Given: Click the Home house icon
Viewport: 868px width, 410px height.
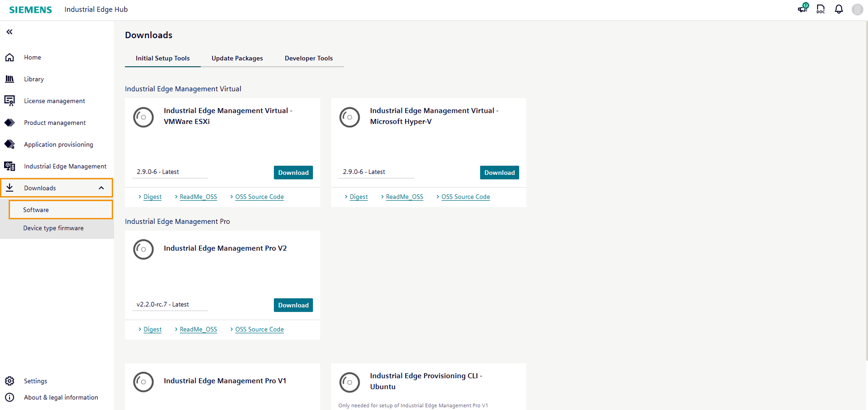Looking at the screenshot, I should [x=10, y=57].
